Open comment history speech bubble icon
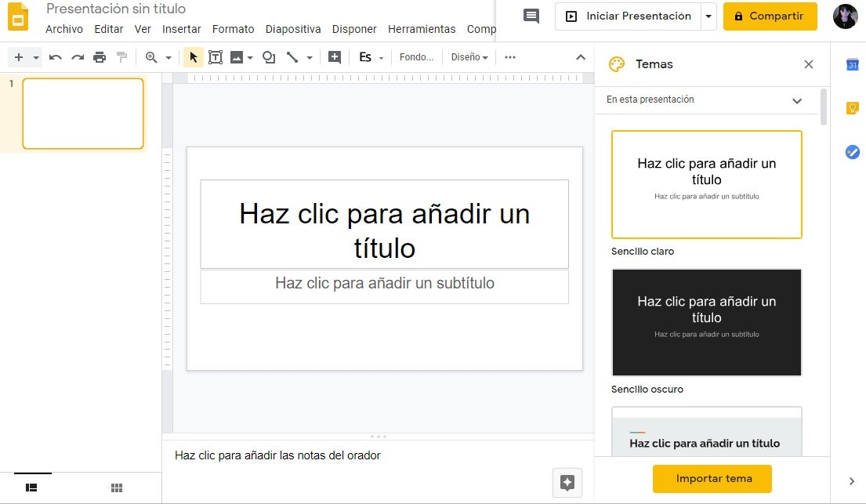 [531, 16]
